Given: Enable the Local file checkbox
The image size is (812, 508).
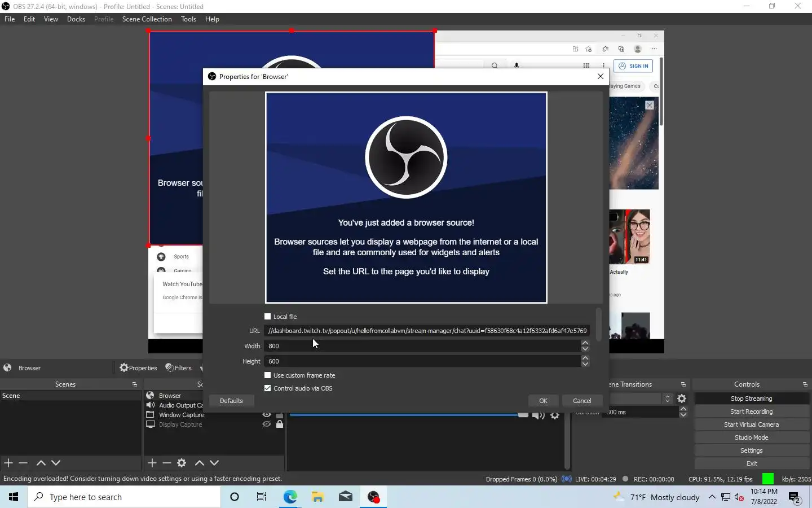Looking at the screenshot, I should point(268,317).
